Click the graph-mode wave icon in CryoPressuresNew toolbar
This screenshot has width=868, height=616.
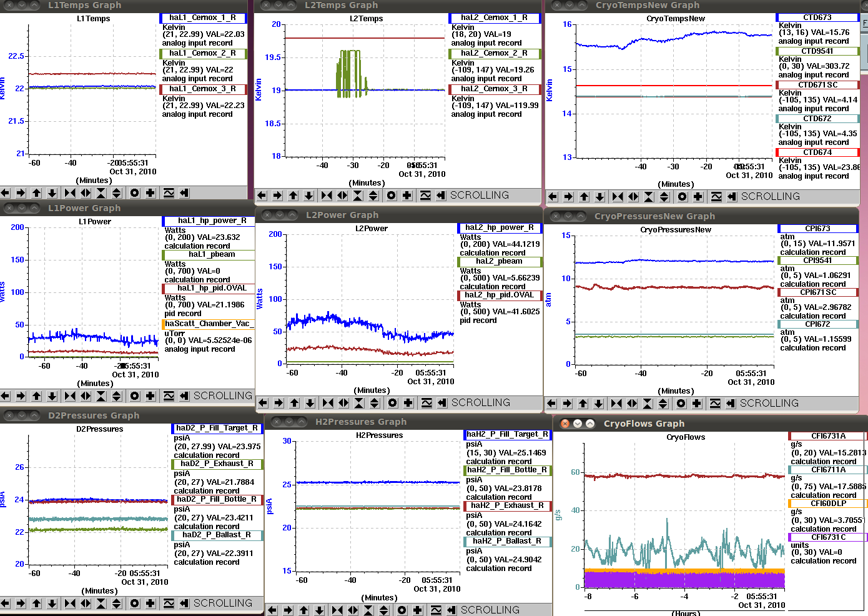[715, 404]
